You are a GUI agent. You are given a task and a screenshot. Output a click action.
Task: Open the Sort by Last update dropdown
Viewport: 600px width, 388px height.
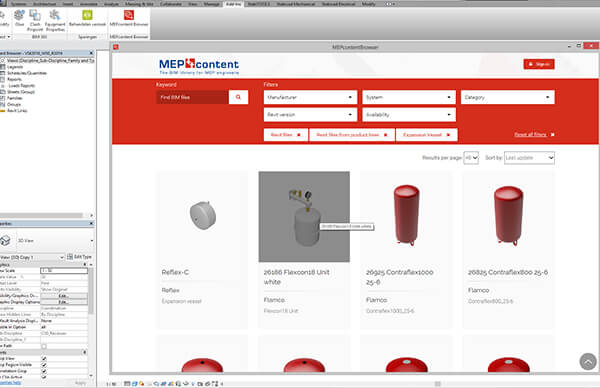[529, 158]
